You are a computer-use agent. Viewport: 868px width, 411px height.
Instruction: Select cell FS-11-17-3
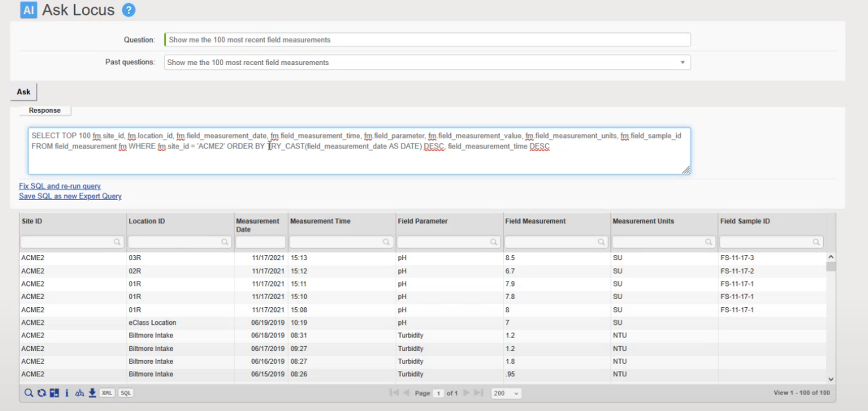click(x=737, y=258)
